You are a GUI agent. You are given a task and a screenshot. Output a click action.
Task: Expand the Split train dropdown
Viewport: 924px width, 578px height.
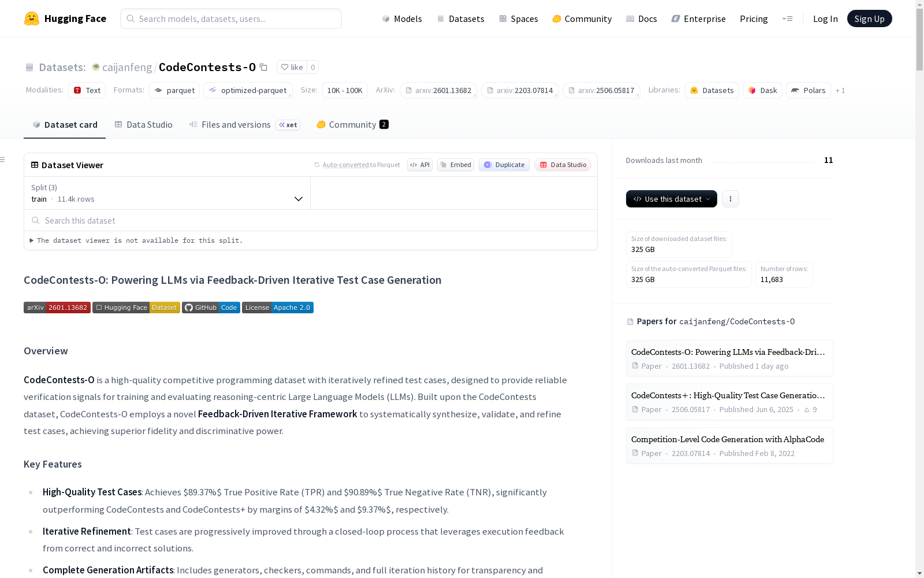pyautogui.click(x=167, y=193)
